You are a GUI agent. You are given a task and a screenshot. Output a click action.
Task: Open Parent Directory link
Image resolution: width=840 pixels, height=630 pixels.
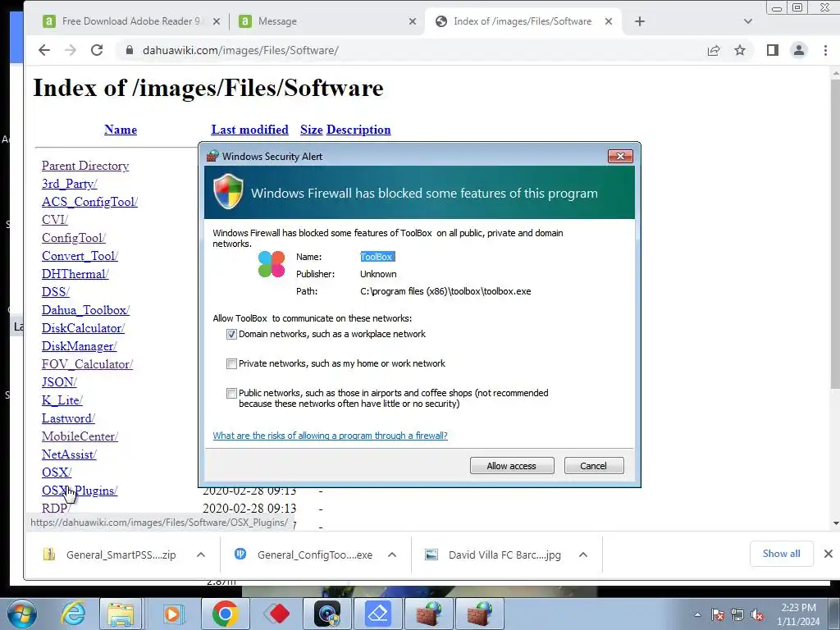[x=85, y=166]
